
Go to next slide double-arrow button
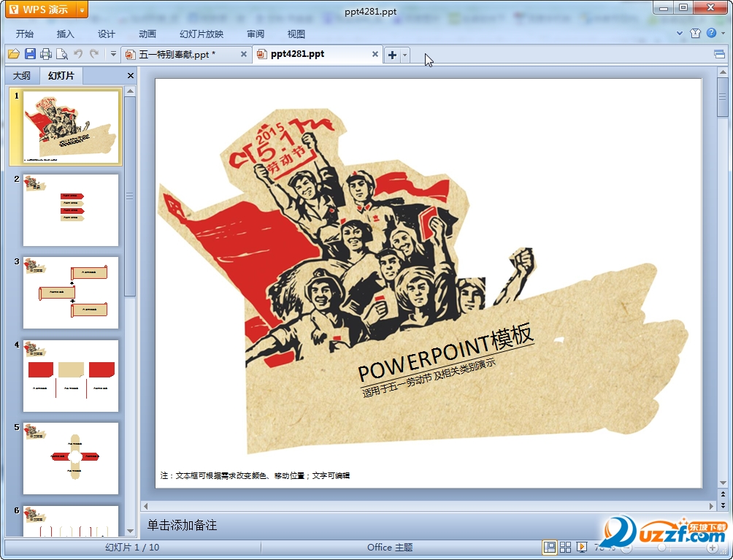(x=723, y=505)
